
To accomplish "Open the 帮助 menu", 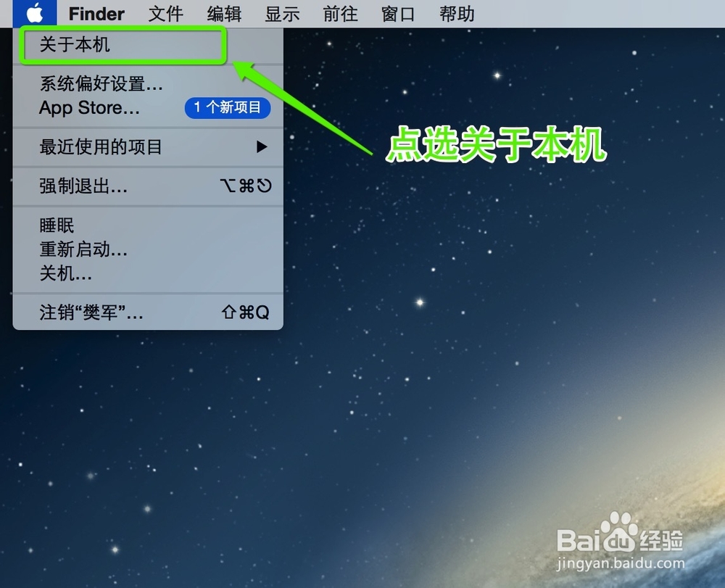I will tap(455, 13).
